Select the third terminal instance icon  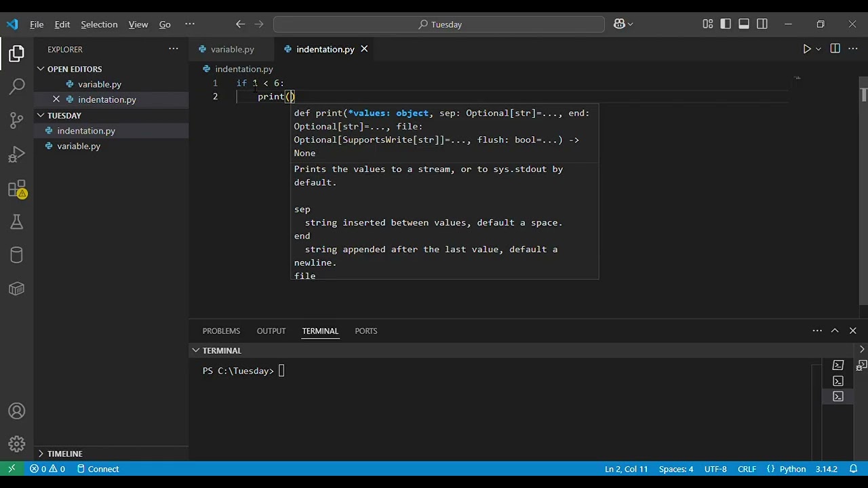point(838,396)
